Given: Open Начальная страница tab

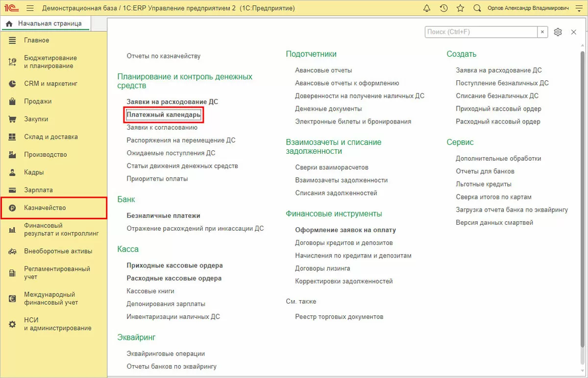Looking at the screenshot, I should pos(46,24).
